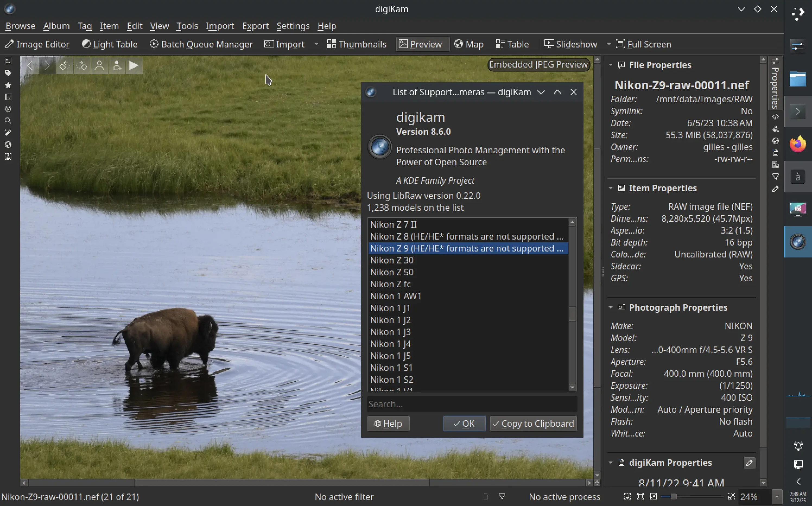Open the Tags view in left sidebar
This screenshot has width=812, height=506.
[8, 73]
